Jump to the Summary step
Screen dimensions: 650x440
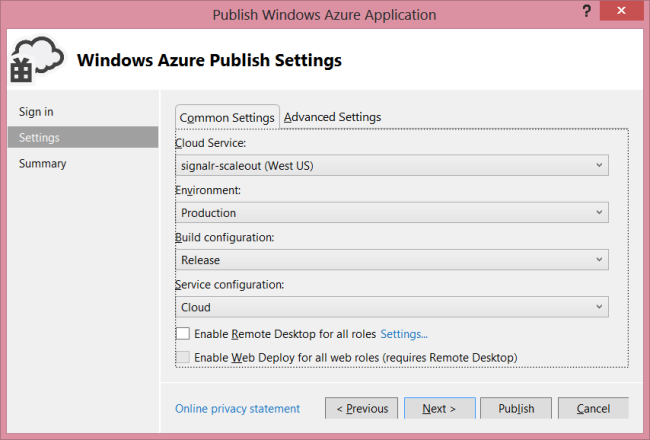42,163
